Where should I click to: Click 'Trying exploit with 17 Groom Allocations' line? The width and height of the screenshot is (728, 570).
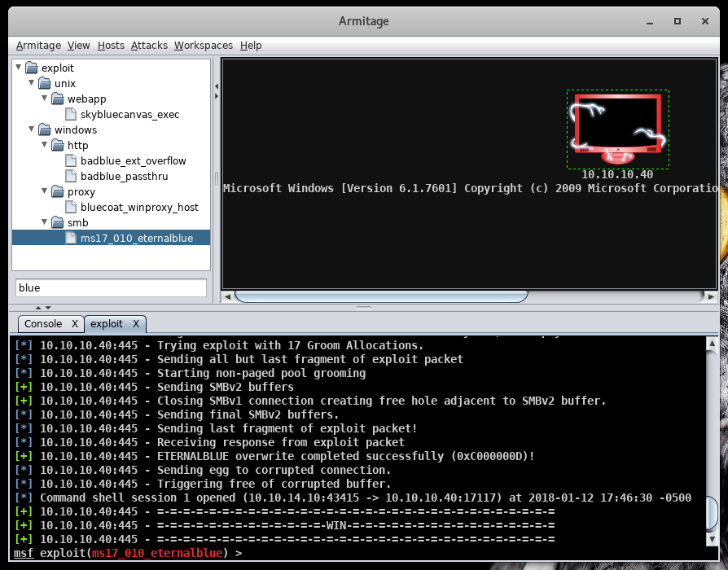(219, 345)
